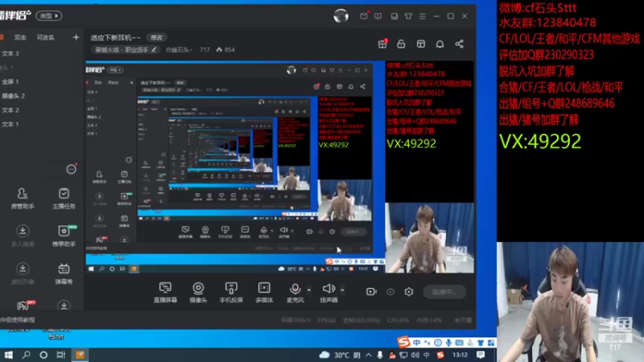
Task: Click the main stream preview canvas
Action: click(x=279, y=167)
